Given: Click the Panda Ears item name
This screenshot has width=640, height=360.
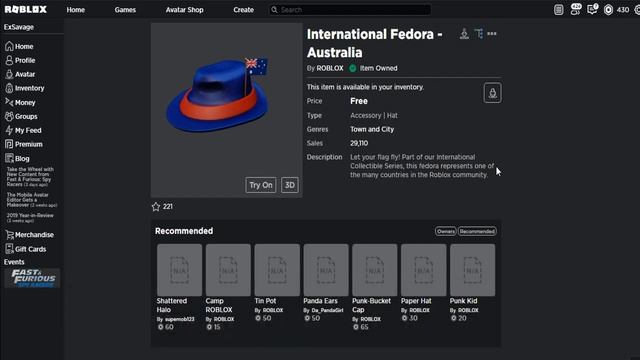Looking at the screenshot, I should (320, 301).
